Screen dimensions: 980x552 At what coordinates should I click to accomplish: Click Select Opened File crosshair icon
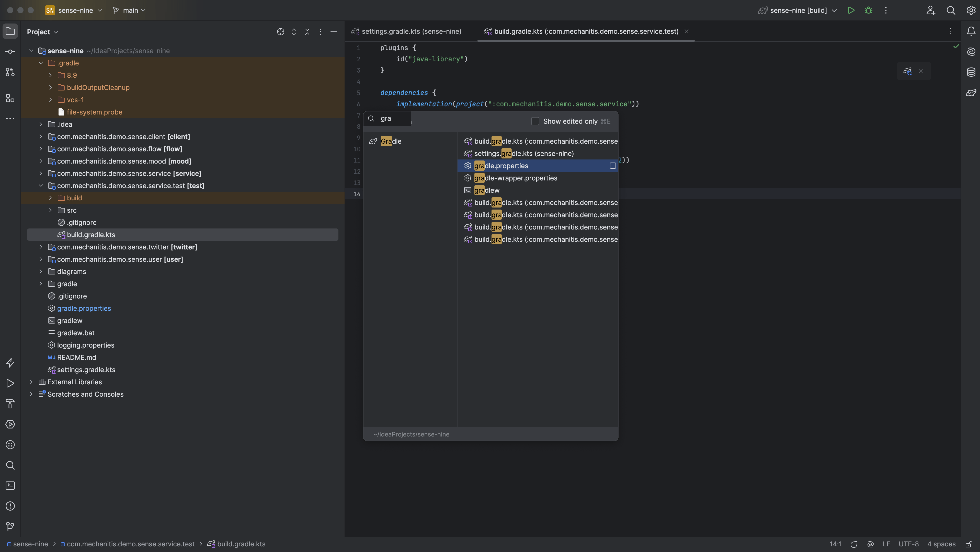[280, 32]
